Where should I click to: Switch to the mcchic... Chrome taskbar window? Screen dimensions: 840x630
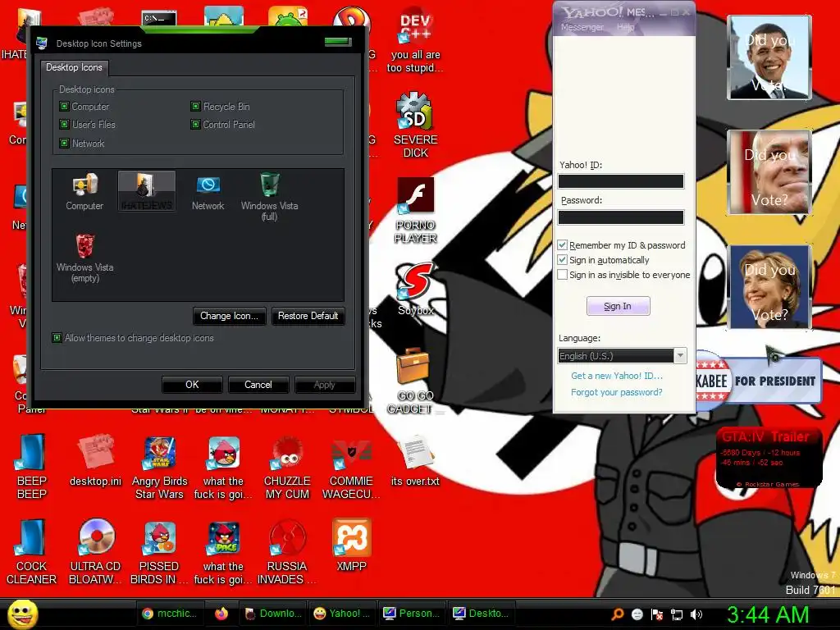(171, 614)
